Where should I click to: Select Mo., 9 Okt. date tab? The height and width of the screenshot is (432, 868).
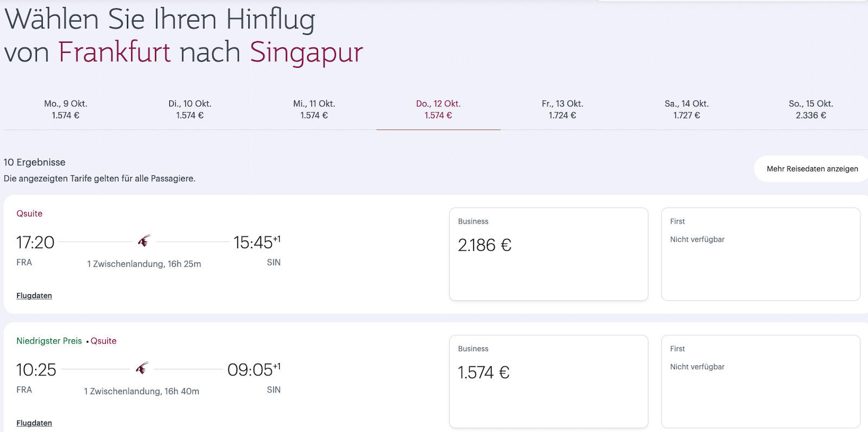[66, 110]
